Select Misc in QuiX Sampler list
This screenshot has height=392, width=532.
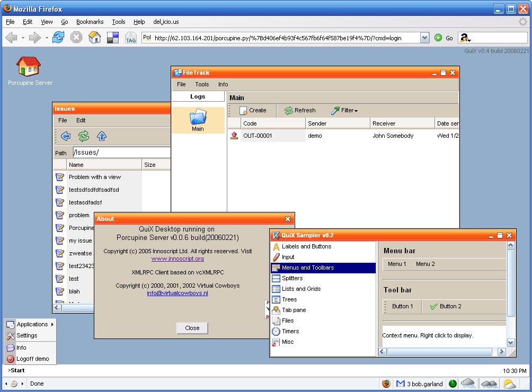pos(288,342)
